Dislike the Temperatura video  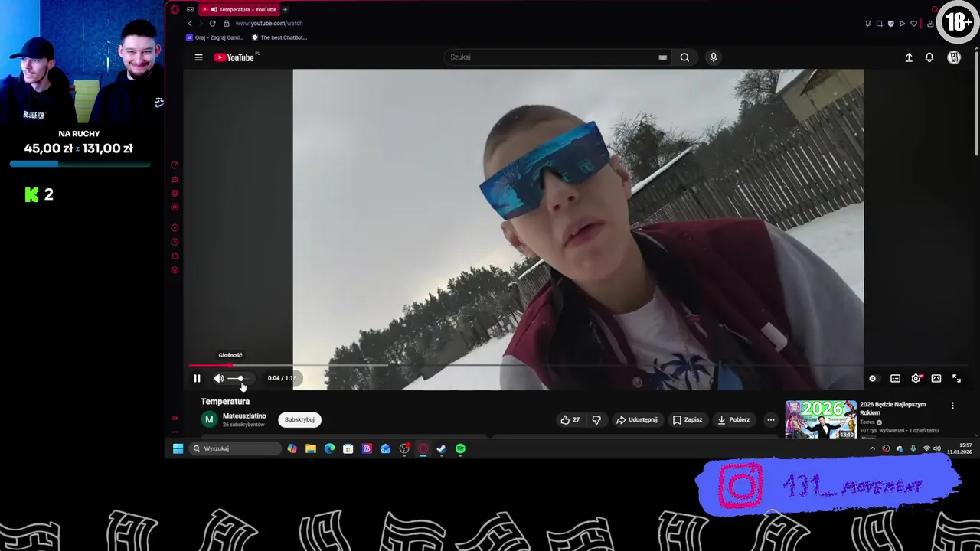click(596, 419)
